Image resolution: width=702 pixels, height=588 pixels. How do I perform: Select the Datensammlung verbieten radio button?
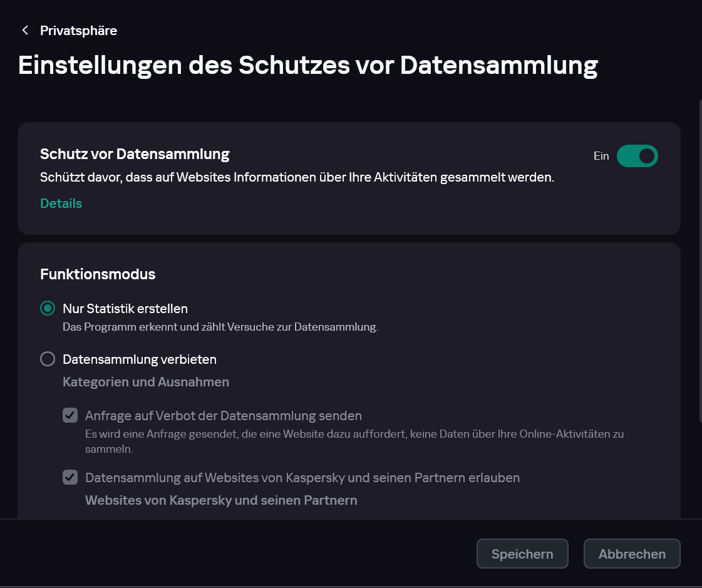click(x=48, y=359)
